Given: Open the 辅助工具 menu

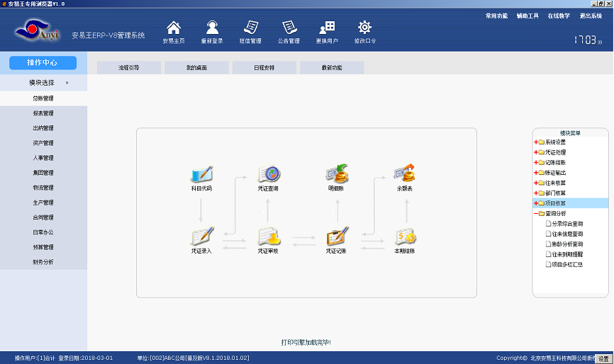Looking at the screenshot, I should 528,16.
